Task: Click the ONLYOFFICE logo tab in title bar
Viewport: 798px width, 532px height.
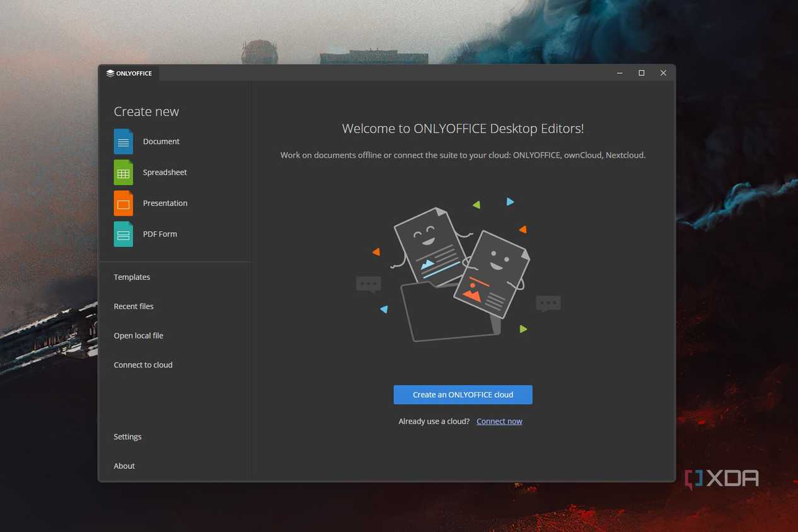Action: point(129,73)
